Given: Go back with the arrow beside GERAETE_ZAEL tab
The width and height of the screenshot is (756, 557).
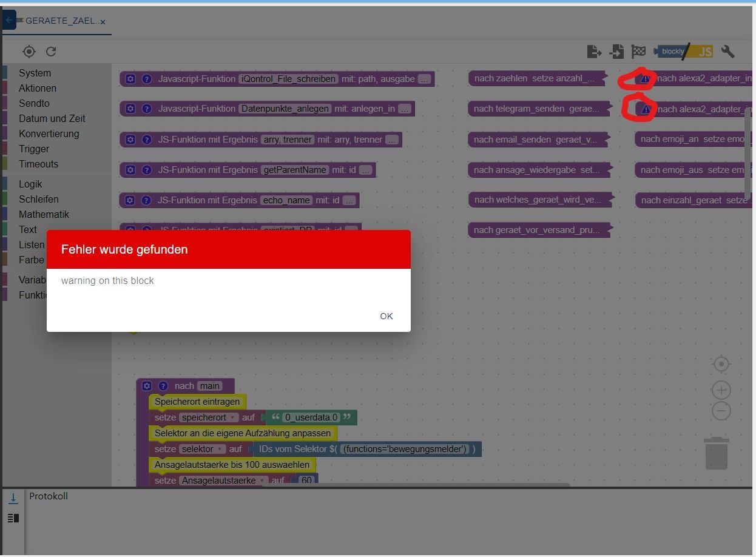Looking at the screenshot, I should pos(9,20).
